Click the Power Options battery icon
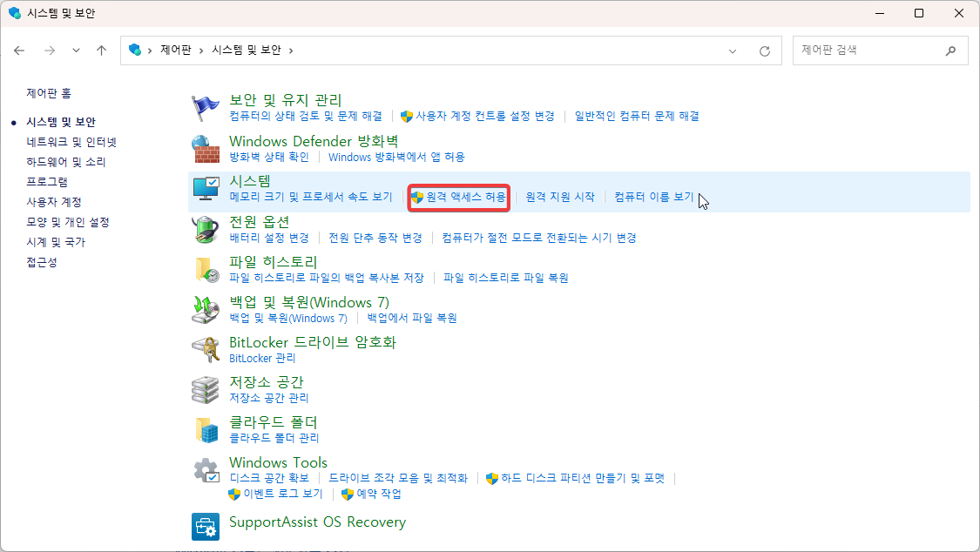Image resolution: width=980 pixels, height=552 pixels. tap(206, 230)
